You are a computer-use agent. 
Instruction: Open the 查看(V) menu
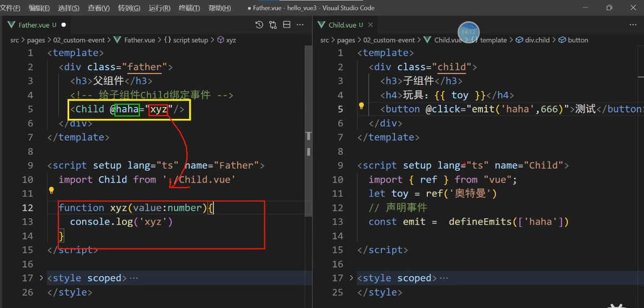98,8
